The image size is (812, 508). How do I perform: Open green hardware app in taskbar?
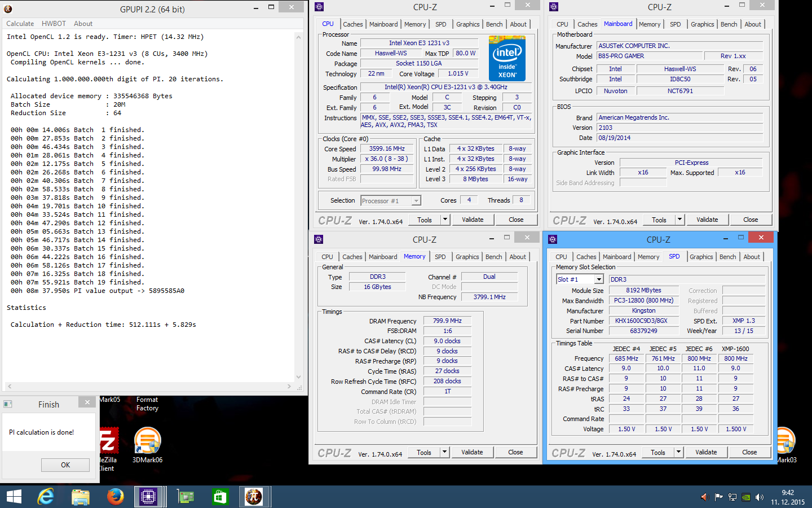(x=186, y=497)
